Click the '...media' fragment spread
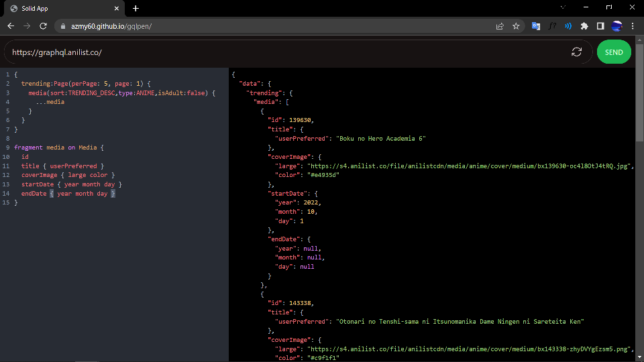Viewport: 644px width, 362px height. click(50, 102)
